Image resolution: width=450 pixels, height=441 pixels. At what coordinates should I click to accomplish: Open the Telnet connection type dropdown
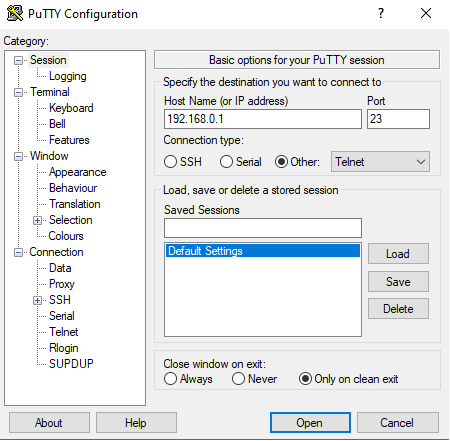click(380, 162)
